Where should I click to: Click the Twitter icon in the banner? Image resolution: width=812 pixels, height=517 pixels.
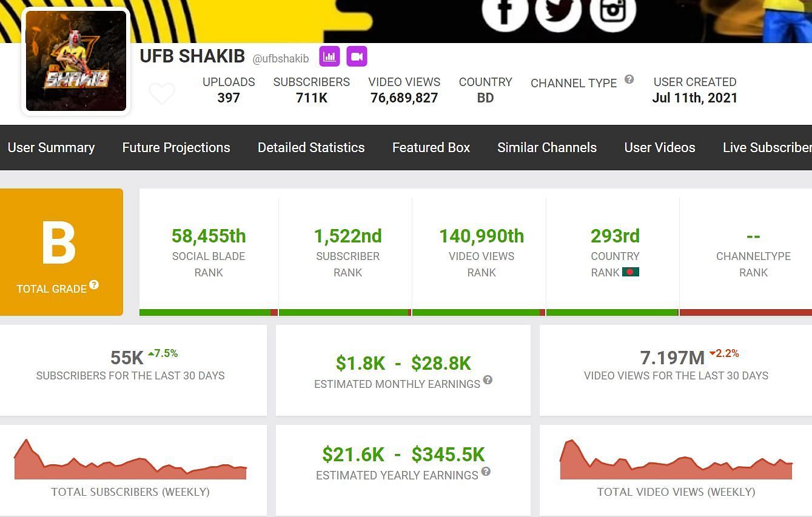coord(559,10)
